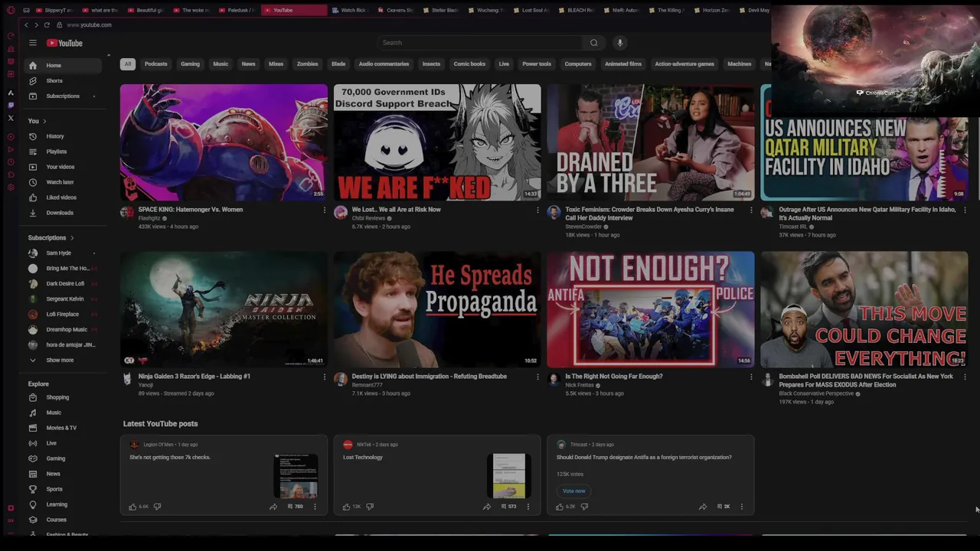
Task: Open the Opera menu logo
Action: (x=11, y=10)
